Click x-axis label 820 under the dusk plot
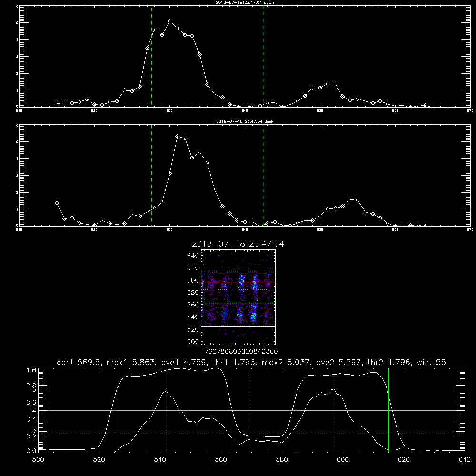This screenshot has height=476, width=476. (94, 230)
